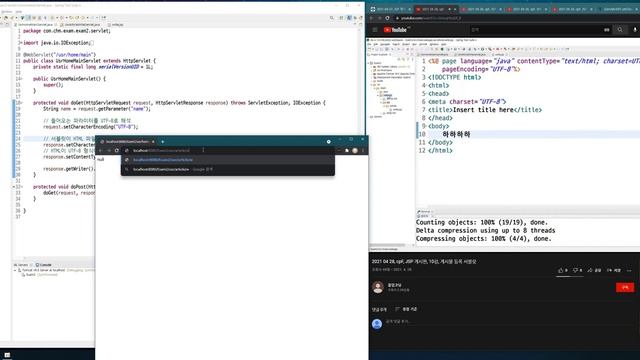Screen dimensions: 640x360
Task: Click the Eclipse Window menu
Action: coord(7,12)
